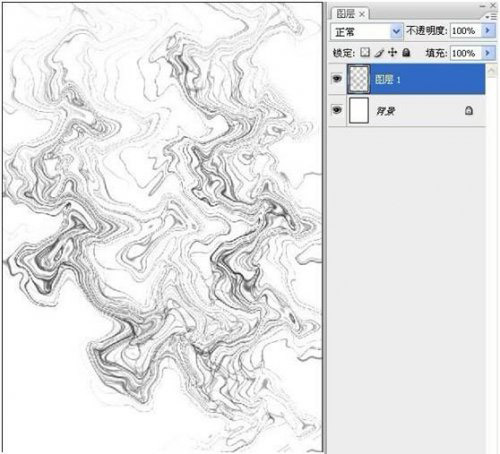Toggle lock transparent pixels icon
Image resolution: width=500 pixels, height=454 pixels.
365,52
